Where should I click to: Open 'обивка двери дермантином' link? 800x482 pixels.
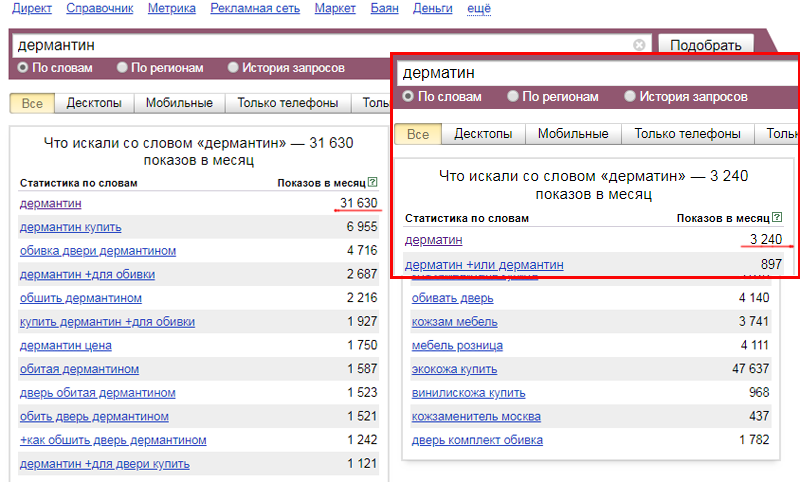[x=98, y=250]
